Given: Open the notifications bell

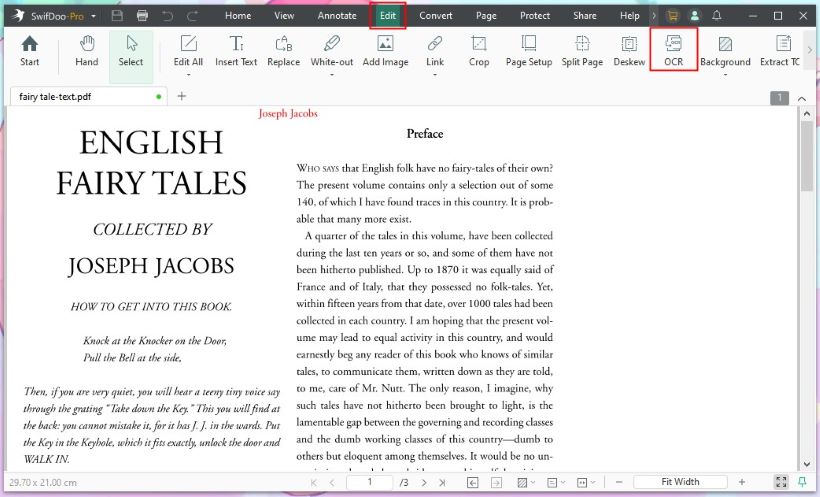Looking at the screenshot, I should point(717,16).
